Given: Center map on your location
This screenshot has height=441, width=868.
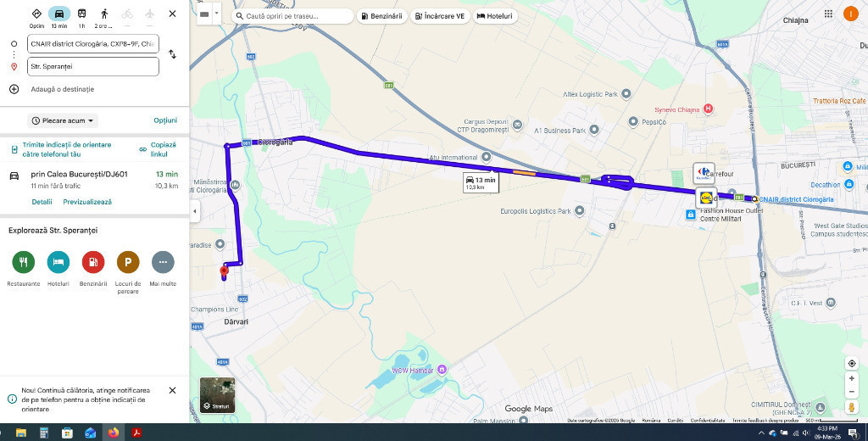Looking at the screenshot, I should (x=851, y=364).
